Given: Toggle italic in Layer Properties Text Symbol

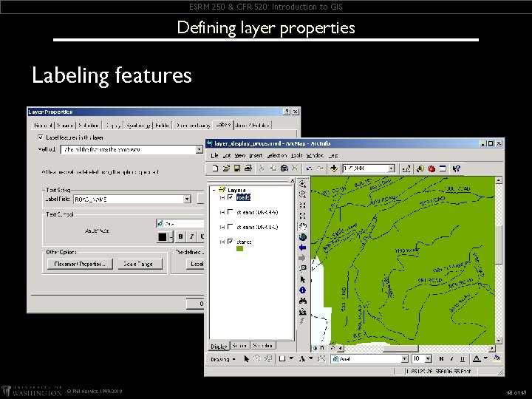Looking at the screenshot, I should point(191,236).
